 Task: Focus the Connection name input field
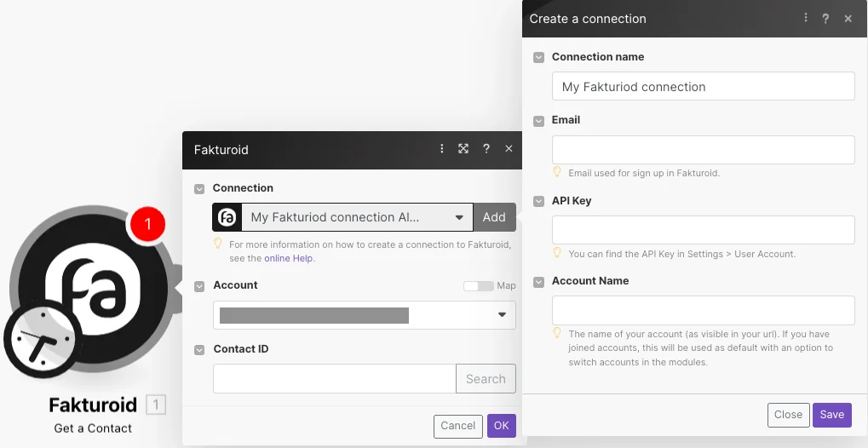pos(703,86)
